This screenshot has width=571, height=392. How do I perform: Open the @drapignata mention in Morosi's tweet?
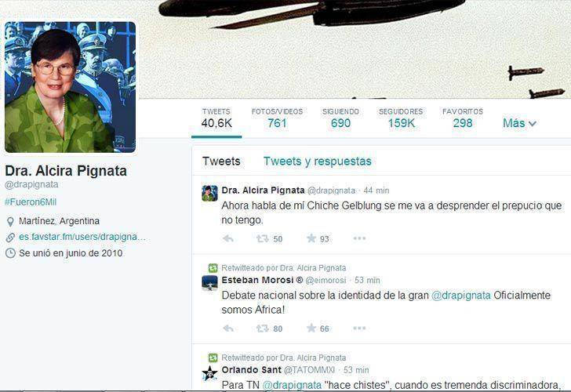click(461, 296)
